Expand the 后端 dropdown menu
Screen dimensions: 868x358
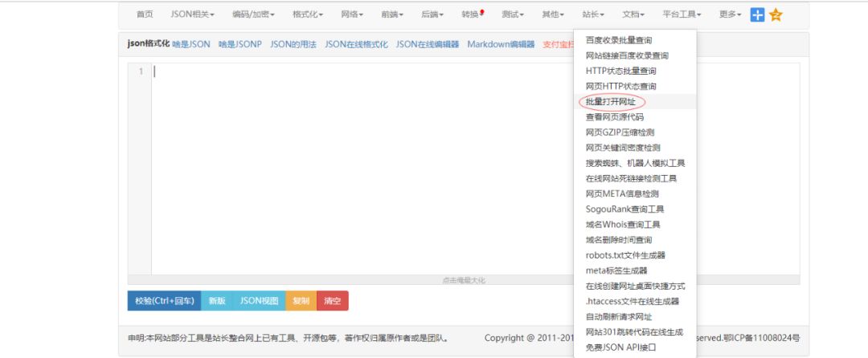[x=432, y=15]
